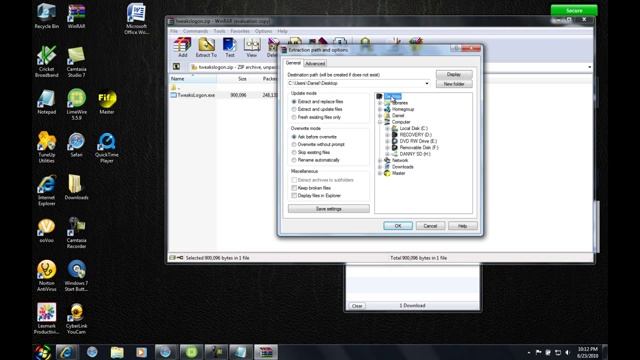Click the View toolbar icon in WinRAR
Viewport: 640px width, 360px height.
coord(252,47)
